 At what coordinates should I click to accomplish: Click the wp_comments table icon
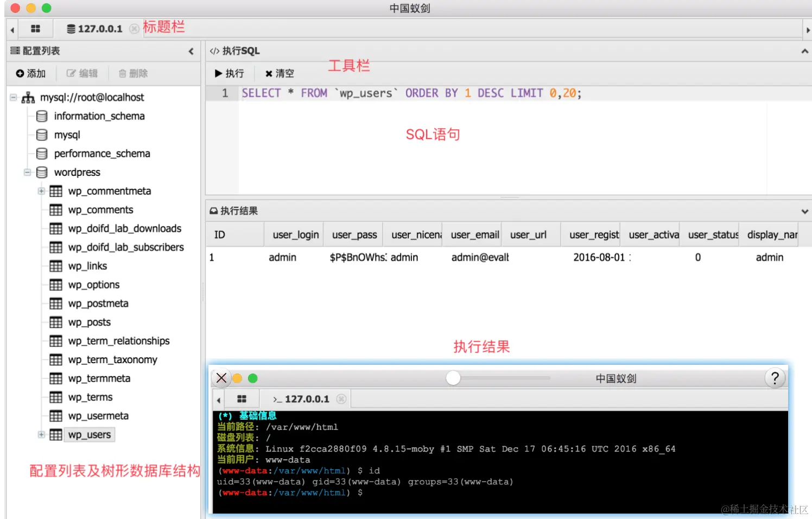(56, 210)
